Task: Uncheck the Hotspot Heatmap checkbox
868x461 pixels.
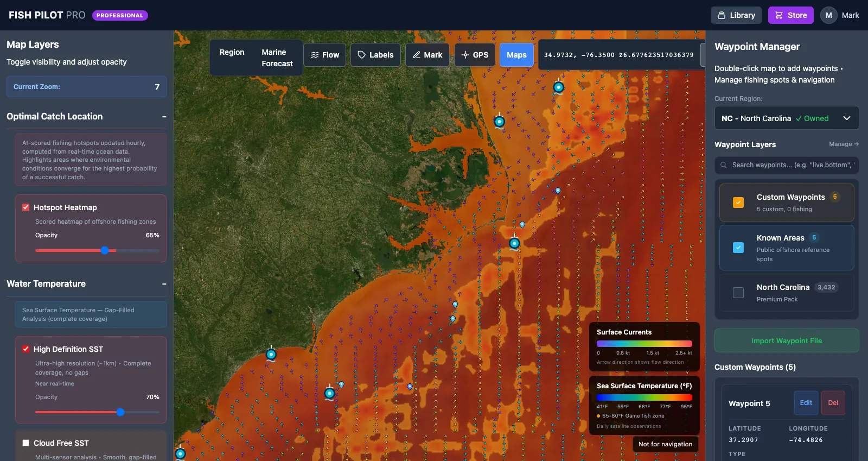Action: coord(25,207)
